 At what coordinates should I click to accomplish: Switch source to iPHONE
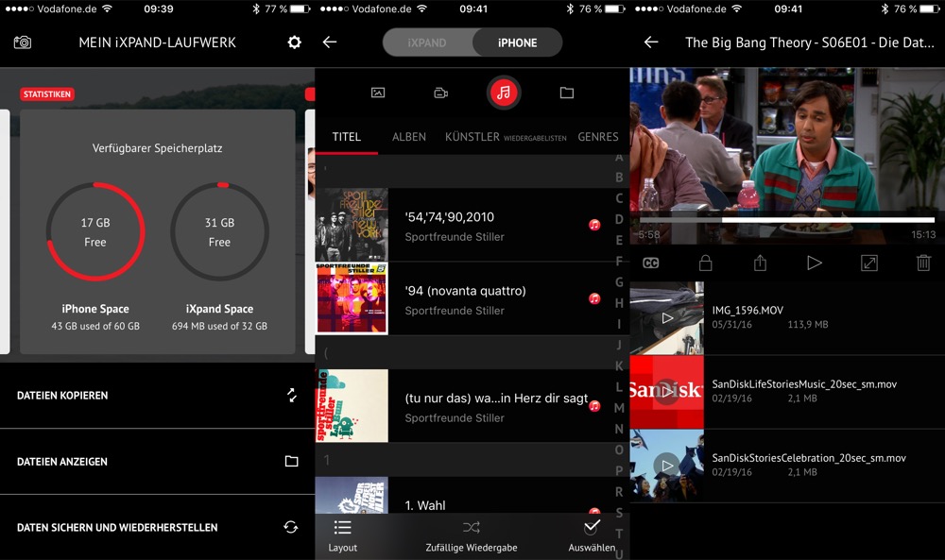click(517, 42)
